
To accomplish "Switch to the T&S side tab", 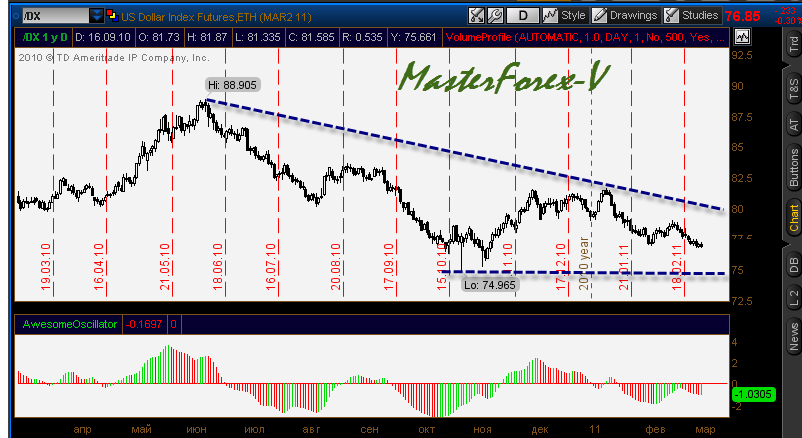I will coord(793,89).
